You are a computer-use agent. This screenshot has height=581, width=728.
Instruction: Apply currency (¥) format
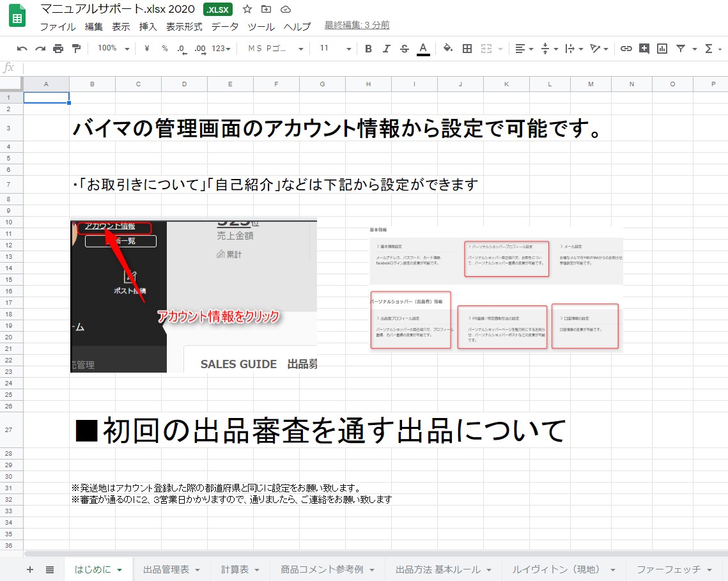click(x=147, y=49)
